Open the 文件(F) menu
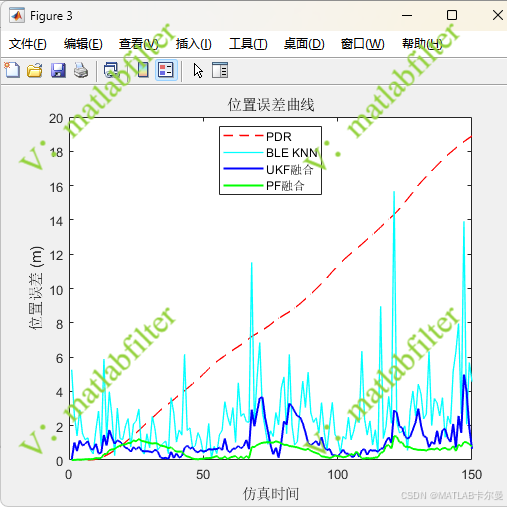Image resolution: width=507 pixels, height=507 pixels. click(x=27, y=44)
